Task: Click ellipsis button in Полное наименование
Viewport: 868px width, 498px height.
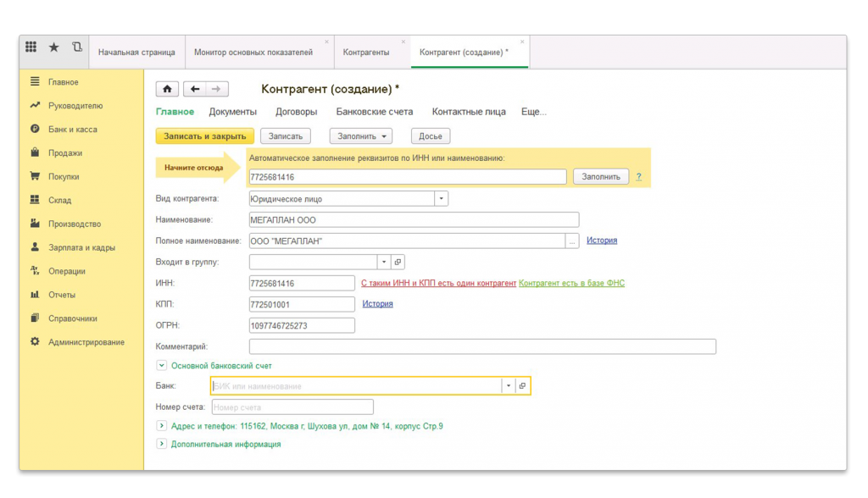Action: [x=572, y=241]
